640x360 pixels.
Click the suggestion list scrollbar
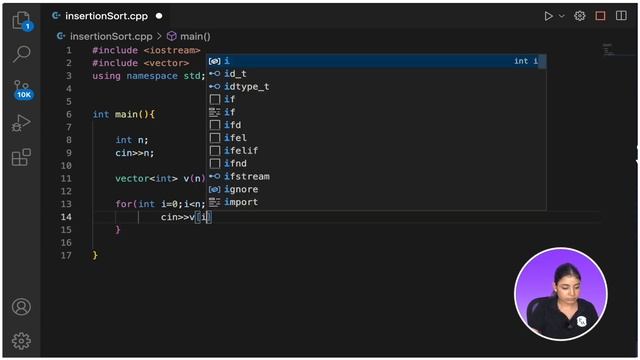pos(542,62)
